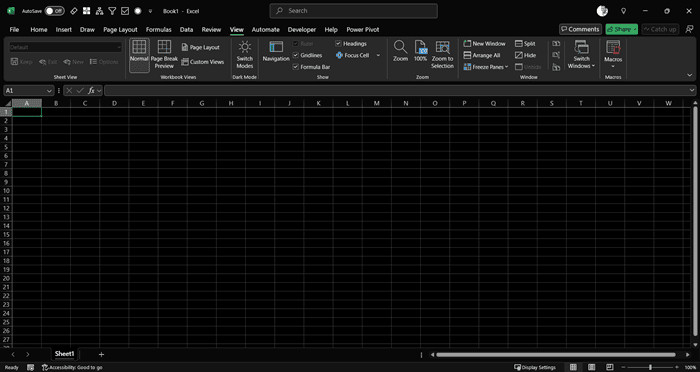This screenshot has width=700, height=372.
Task: Click inside the formula bar
Action: point(396,91)
